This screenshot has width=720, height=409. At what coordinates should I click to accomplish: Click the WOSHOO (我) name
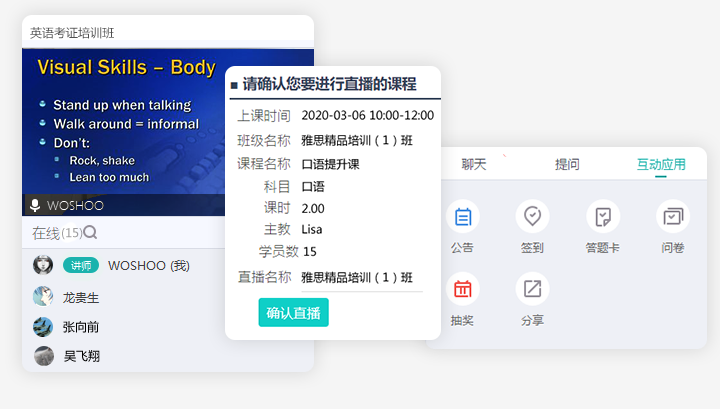(x=149, y=266)
